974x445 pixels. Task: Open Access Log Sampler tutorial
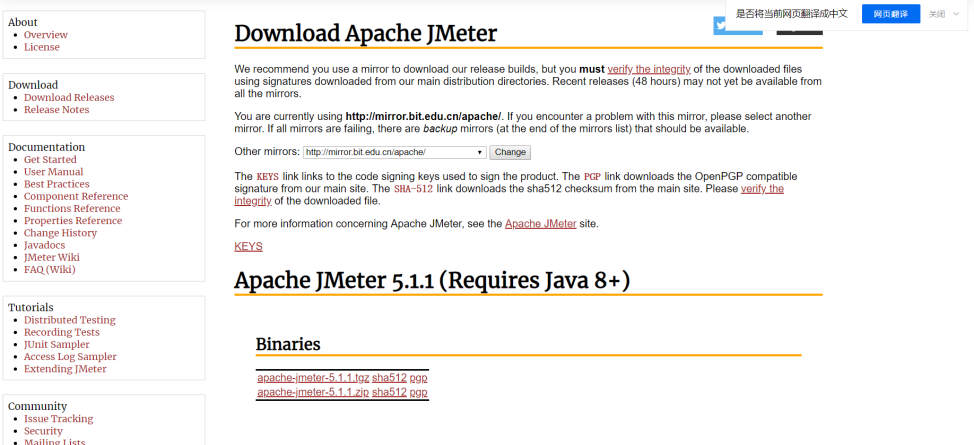(x=70, y=357)
